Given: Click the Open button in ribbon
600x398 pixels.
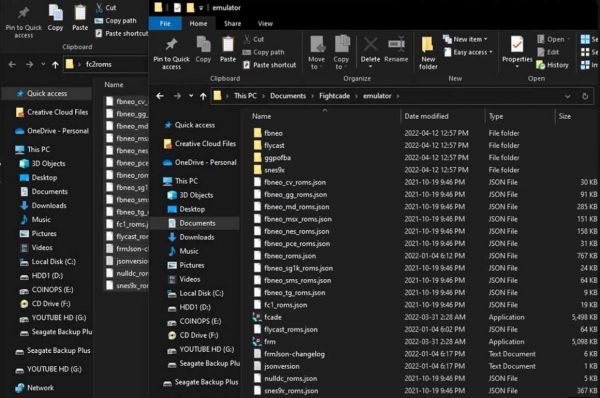Looking at the screenshot, I should click(553, 39).
